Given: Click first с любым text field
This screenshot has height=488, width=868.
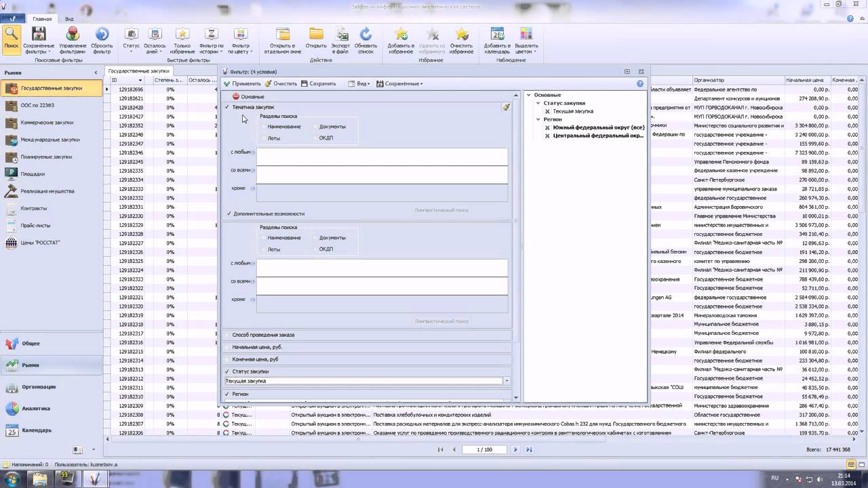Looking at the screenshot, I should [x=382, y=157].
